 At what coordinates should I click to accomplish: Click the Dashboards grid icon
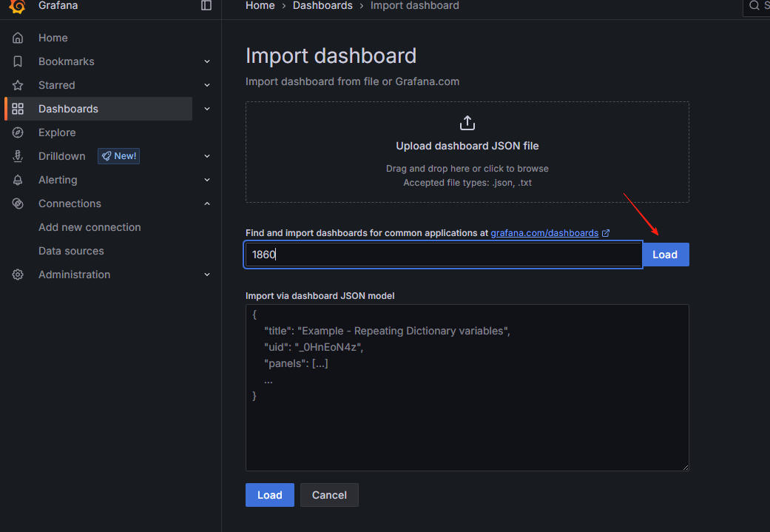coord(18,109)
